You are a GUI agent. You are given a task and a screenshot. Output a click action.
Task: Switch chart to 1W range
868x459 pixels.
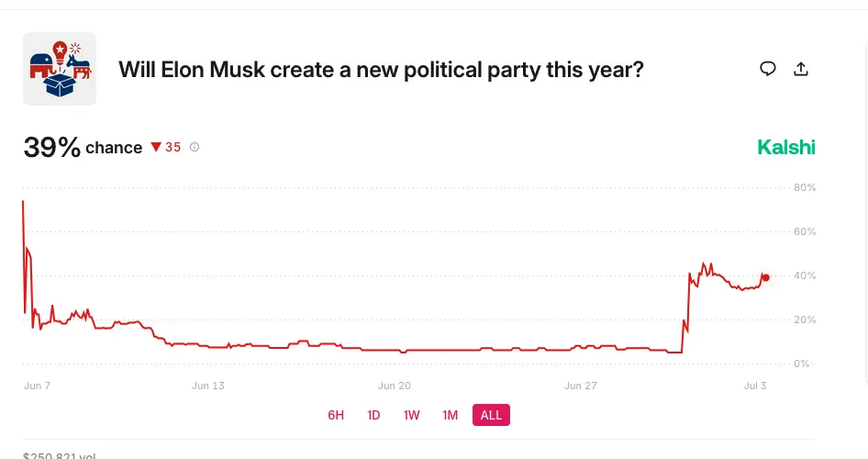pyautogui.click(x=411, y=415)
